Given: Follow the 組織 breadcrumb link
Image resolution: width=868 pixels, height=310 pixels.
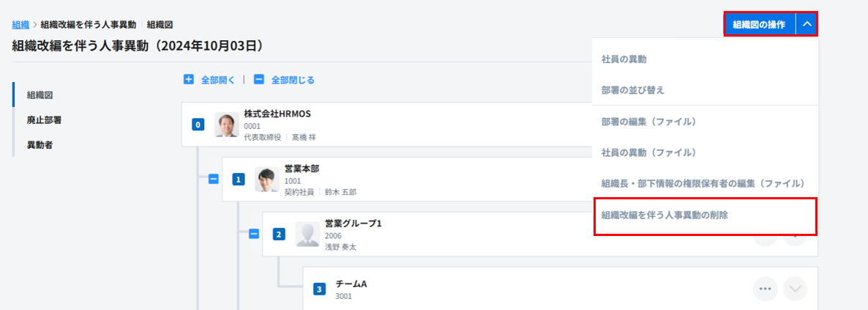Looking at the screenshot, I should [x=20, y=25].
